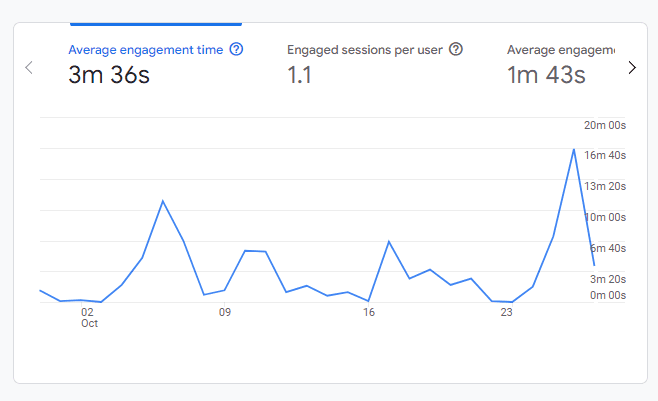Click the 23 date label on x-axis
The height and width of the screenshot is (401, 658).
pos(506,312)
